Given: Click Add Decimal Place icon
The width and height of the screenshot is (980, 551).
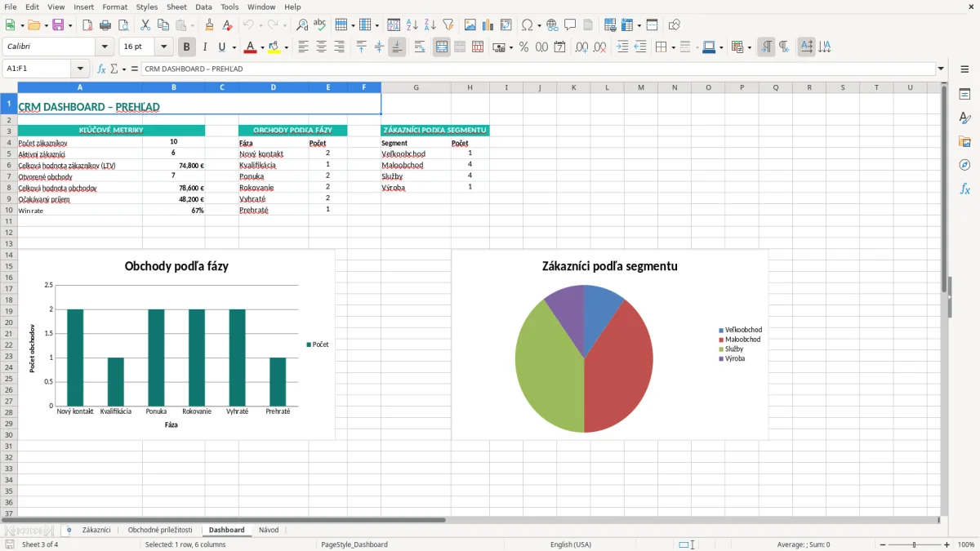Looking at the screenshot, I should click(x=582, y=47).
